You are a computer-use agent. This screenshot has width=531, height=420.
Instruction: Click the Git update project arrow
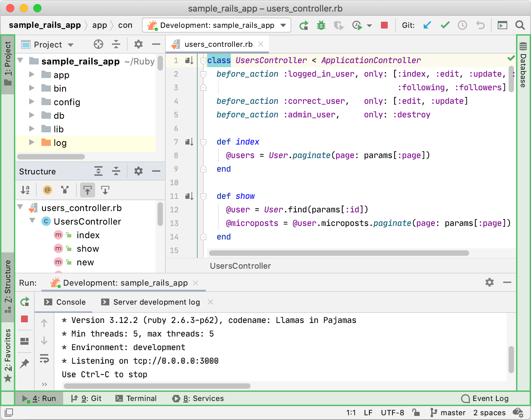(x=427, y=25)
